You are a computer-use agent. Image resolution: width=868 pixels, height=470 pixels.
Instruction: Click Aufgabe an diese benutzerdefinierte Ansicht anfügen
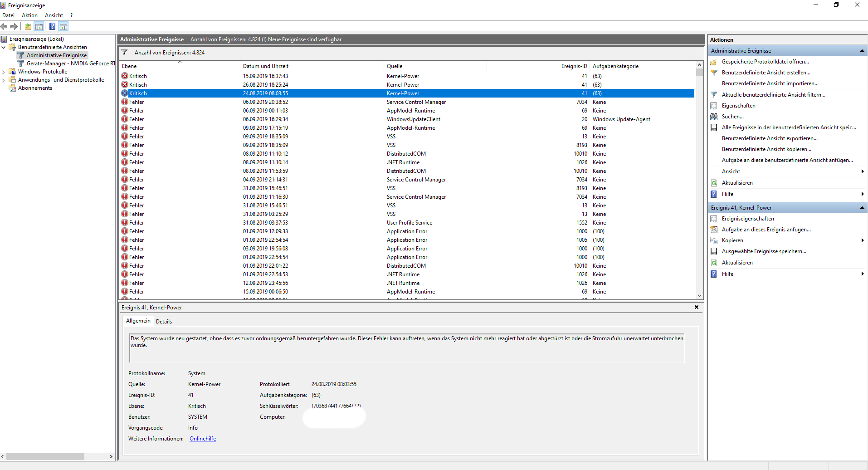click(x=787, y=160)
